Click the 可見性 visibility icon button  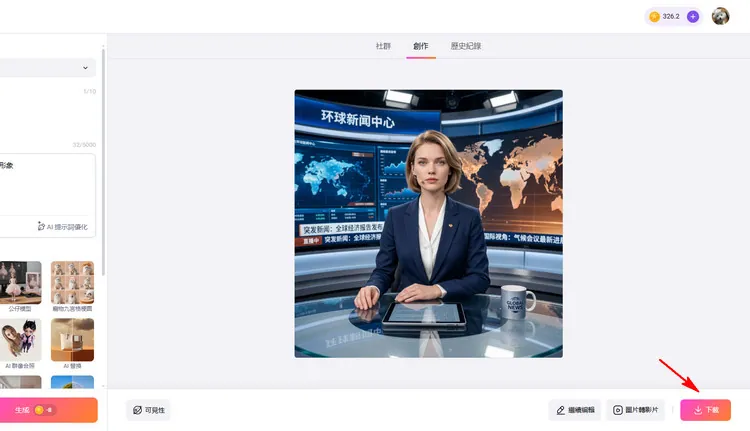coord(149,410)
